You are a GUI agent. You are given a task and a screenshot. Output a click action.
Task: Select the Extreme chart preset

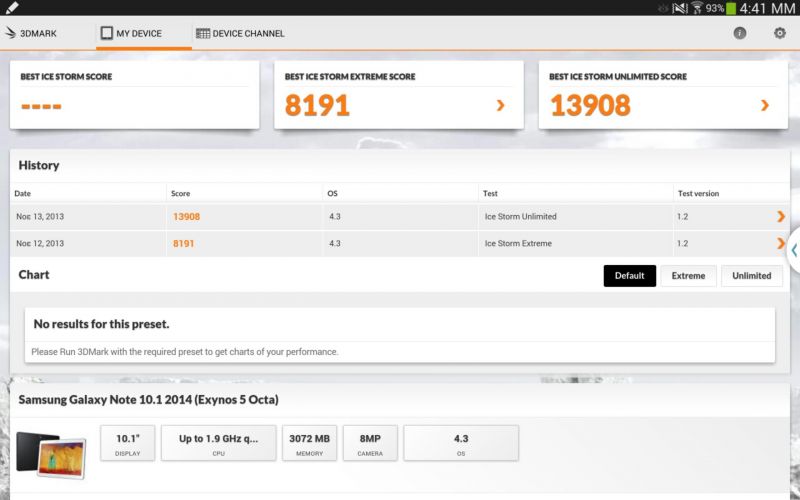tap(688, 276)
